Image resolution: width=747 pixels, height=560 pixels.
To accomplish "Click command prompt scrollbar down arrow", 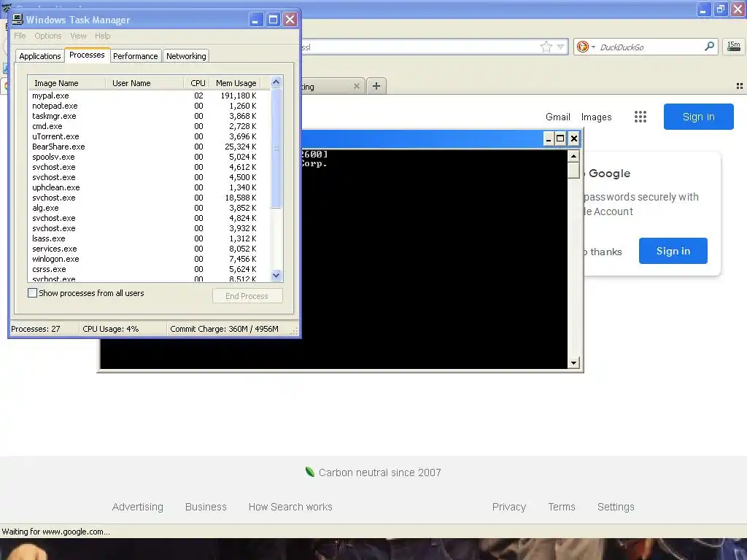I will 573,363.
